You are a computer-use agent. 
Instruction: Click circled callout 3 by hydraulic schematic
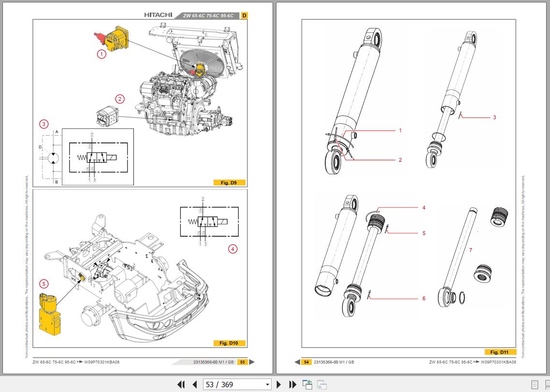[43, 124]
